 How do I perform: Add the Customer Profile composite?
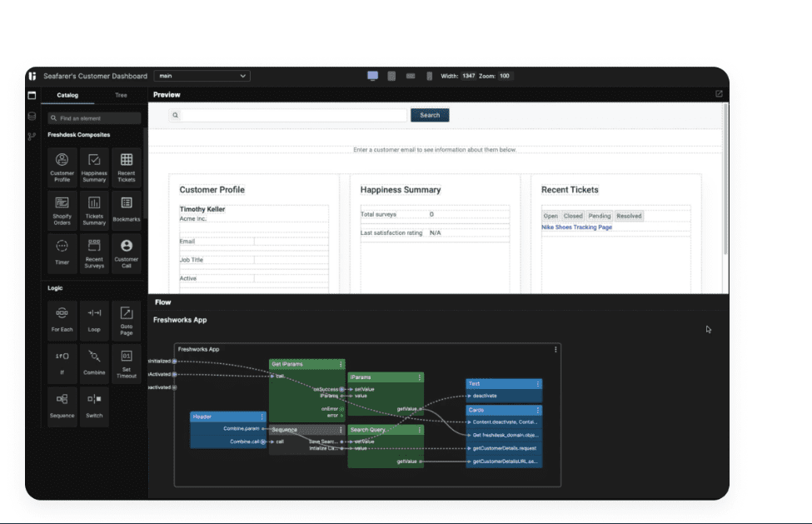[62, 167]
